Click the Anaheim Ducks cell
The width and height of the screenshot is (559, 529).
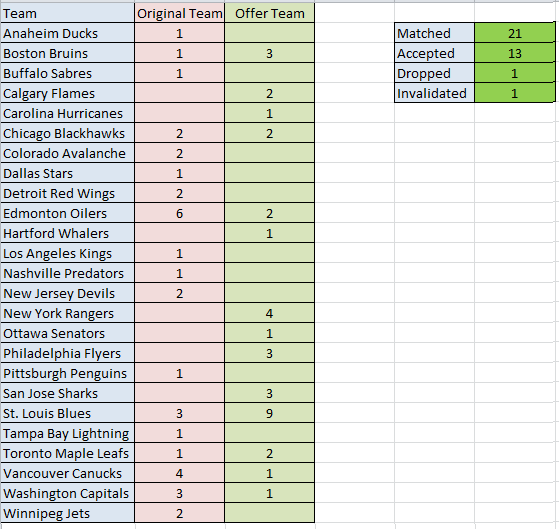67,34
